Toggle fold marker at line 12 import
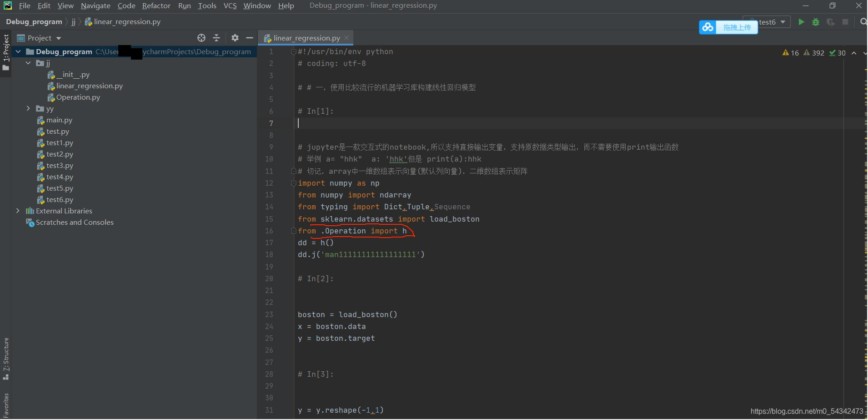The image size is (868, 420). 294,183
